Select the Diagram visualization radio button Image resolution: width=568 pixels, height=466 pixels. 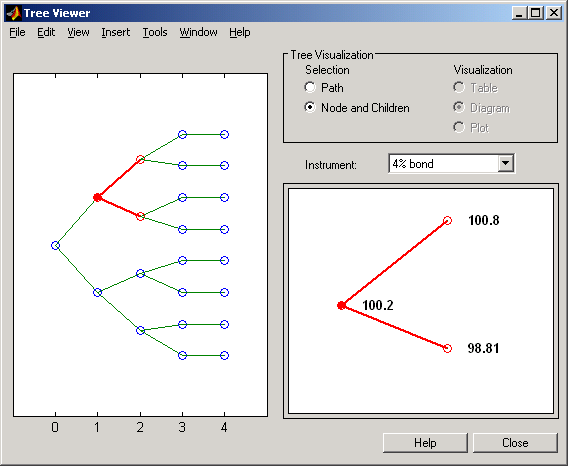click(x=459, y=107)
